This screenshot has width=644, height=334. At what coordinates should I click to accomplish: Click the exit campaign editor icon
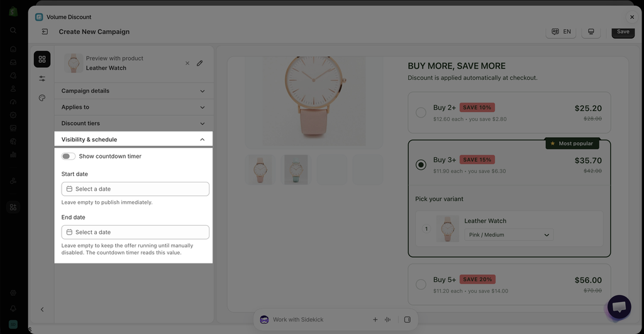(45, 31)
